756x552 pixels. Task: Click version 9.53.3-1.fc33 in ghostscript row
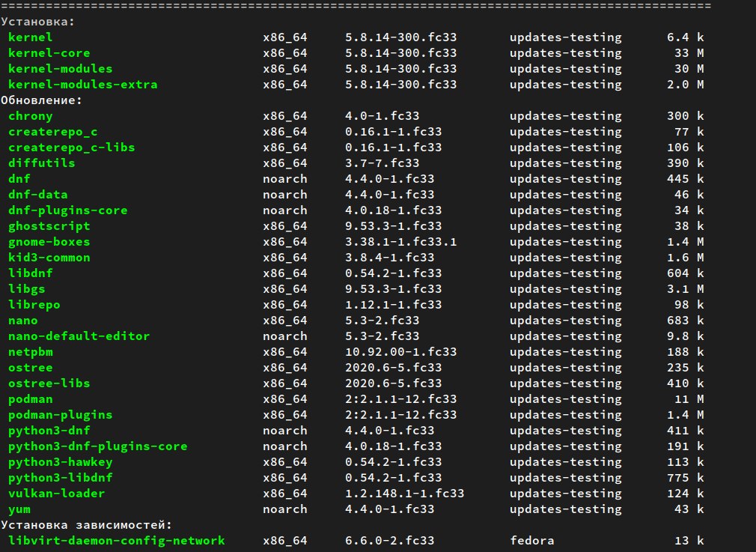pyautogui.click(x=394, y=226)
